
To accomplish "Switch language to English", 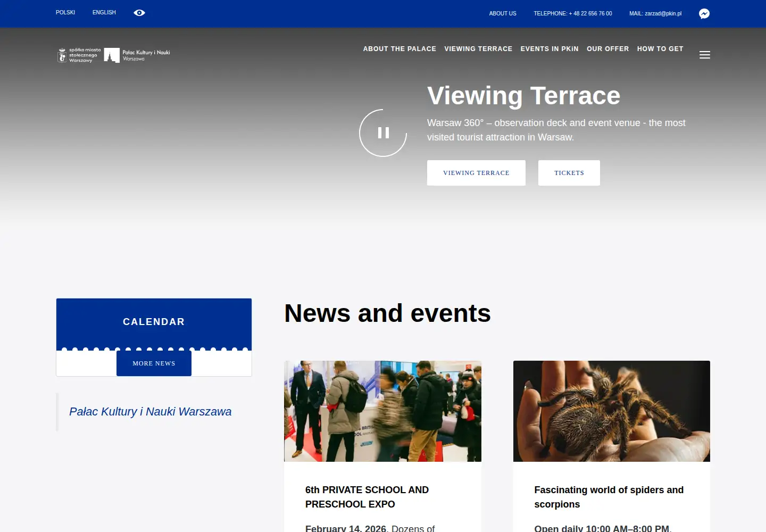I will pyautogui.click(x=104, y=12).
